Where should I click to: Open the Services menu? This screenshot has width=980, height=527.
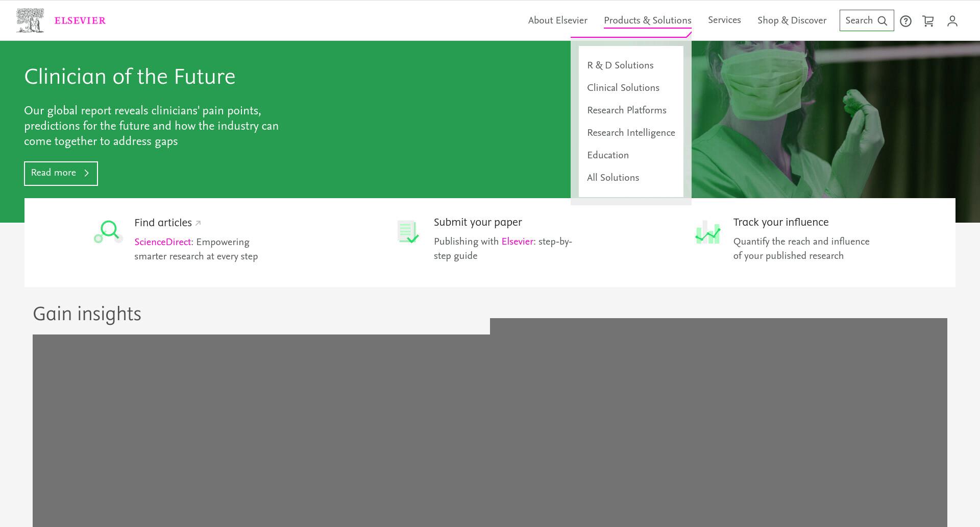point(724,20)
